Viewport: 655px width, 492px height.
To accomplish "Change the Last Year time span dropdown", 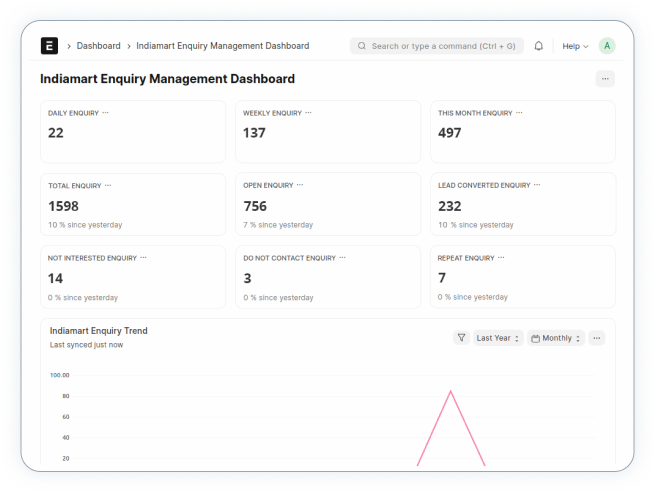I will (498, 338).
